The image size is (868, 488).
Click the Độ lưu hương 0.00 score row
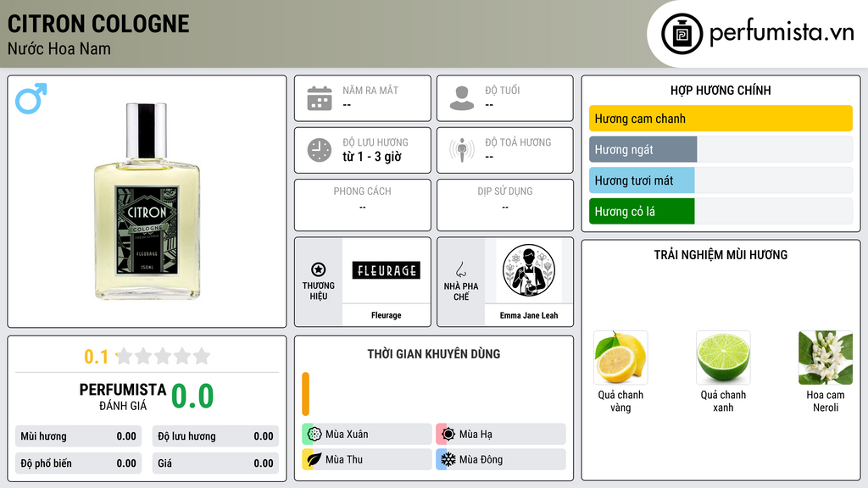[x=215, y=436]
